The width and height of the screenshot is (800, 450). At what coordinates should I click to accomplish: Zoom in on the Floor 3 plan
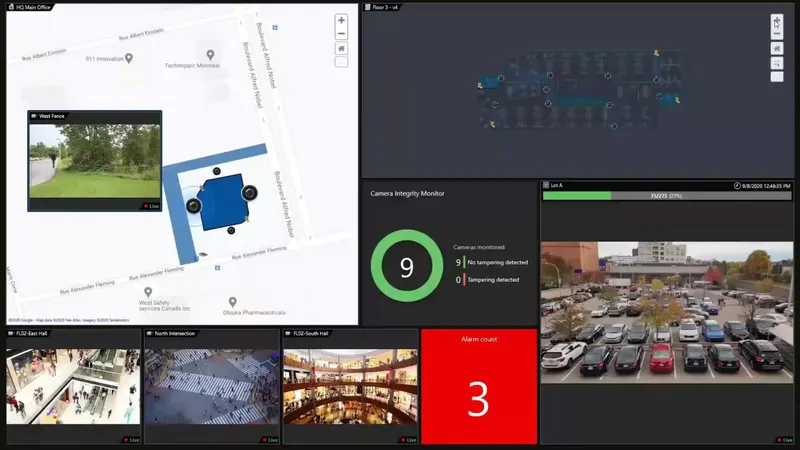click(x=777, y=21)
